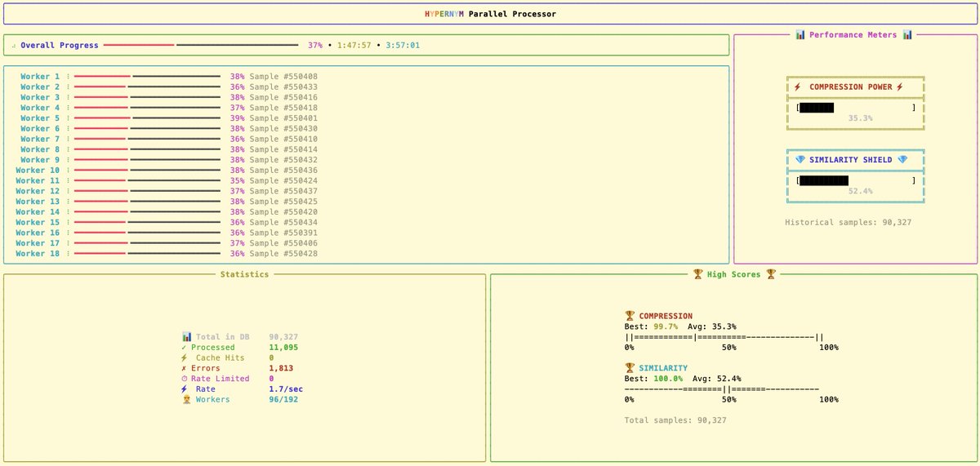980x466 pixels.
Task: Click the green check mark beside Processed
Action: [184, 348]
